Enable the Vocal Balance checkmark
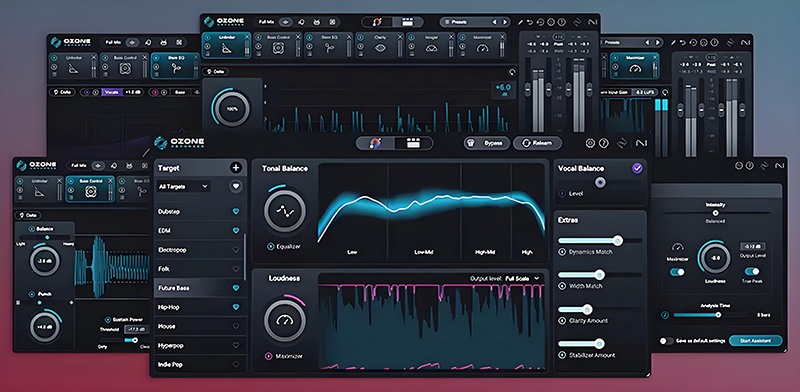The width and height of the screenshot is (800, 392). click(x=637, y=168)
